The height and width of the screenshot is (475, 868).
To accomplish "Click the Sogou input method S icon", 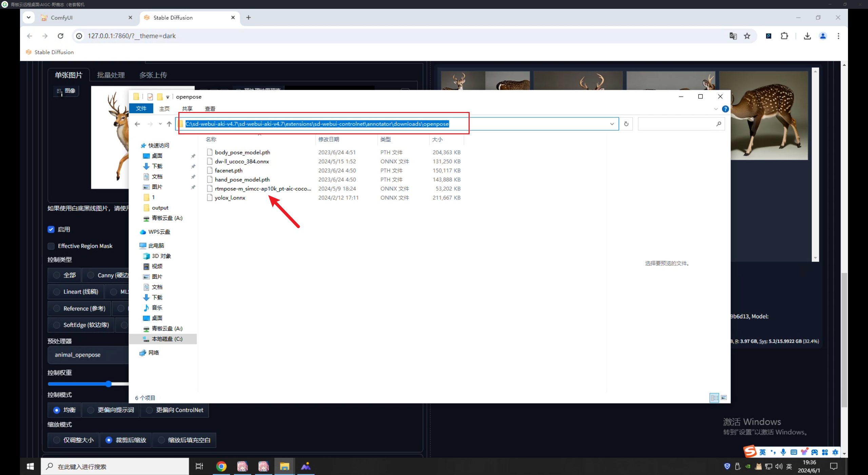I will pos(750,452).
